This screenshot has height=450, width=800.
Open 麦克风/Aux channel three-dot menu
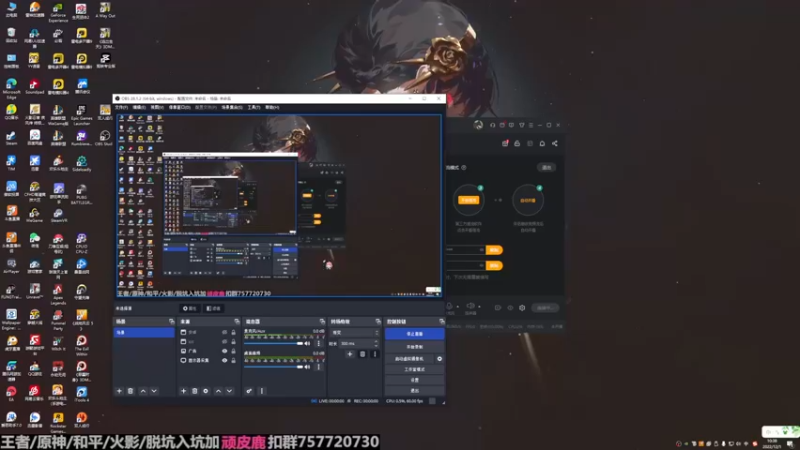click(x=319, y=343)
